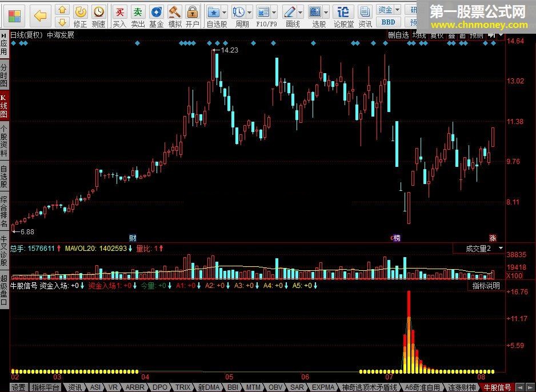Expand the 周期 period dropdown arrow

click(x=249, y=13)
